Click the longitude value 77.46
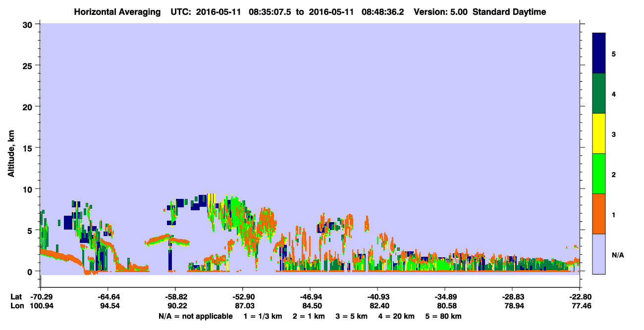Screen dimensions: 644x330 tap(580, 306)
